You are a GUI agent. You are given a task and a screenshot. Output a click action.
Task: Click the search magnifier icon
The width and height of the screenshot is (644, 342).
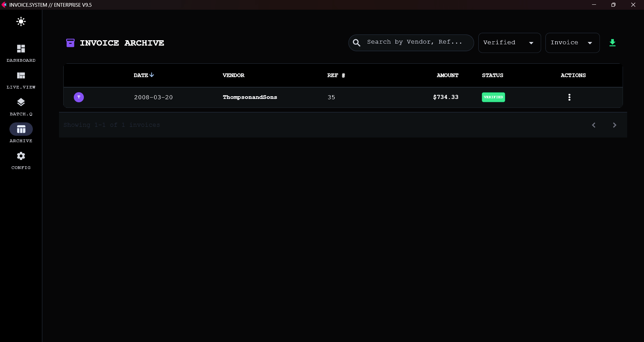pos(357,43)
